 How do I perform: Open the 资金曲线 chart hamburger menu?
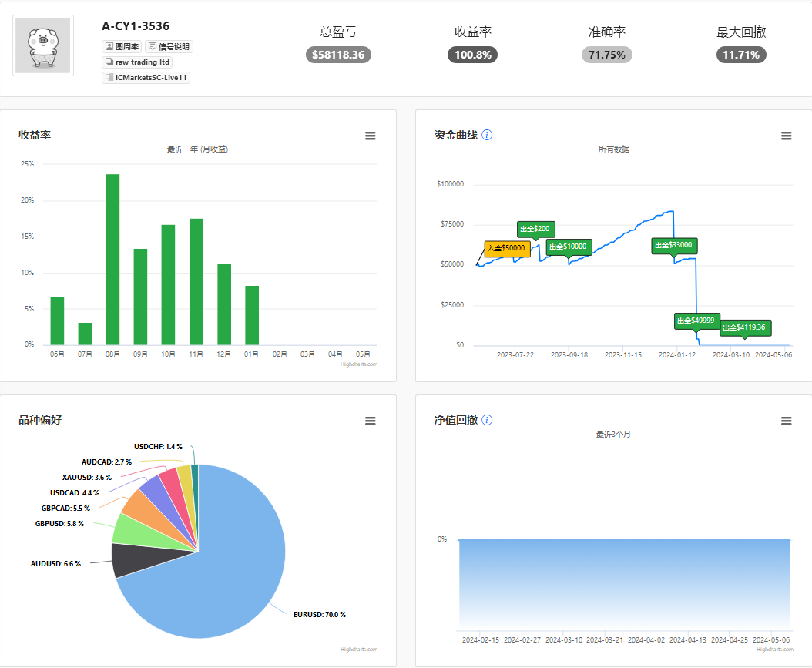pos(786,136)
